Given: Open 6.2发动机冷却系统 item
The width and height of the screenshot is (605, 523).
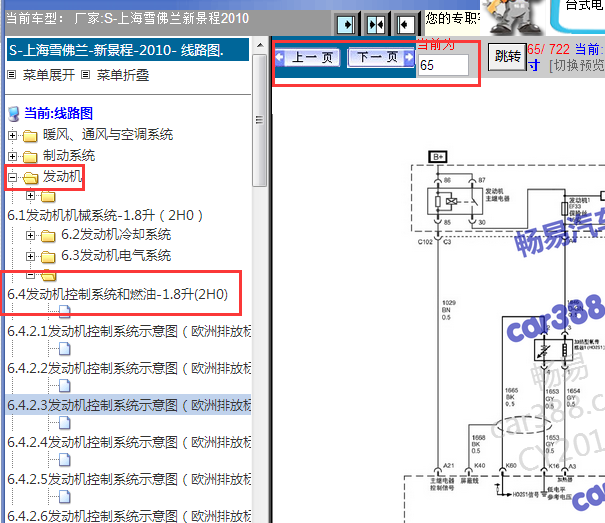Looking at the screenshot, I should click(x=116, y=234).
